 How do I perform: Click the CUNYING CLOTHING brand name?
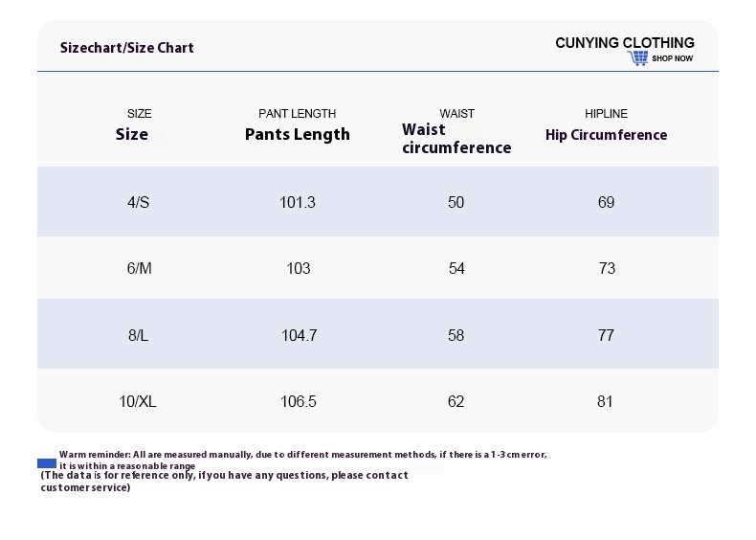click(625, 43)
